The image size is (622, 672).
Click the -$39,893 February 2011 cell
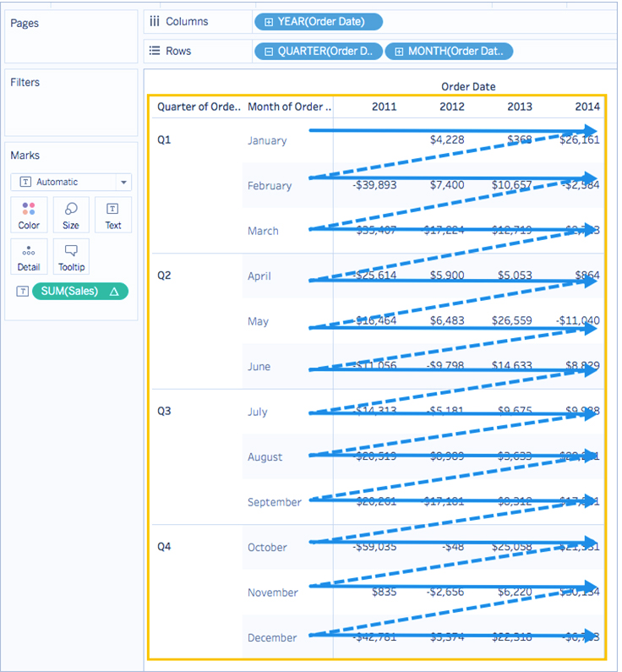point(374,185)
